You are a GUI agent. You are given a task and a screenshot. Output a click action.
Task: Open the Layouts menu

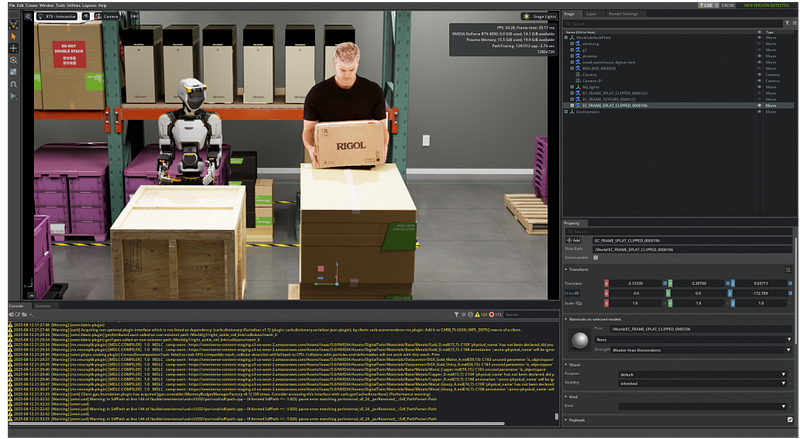[x=89, y=5]
